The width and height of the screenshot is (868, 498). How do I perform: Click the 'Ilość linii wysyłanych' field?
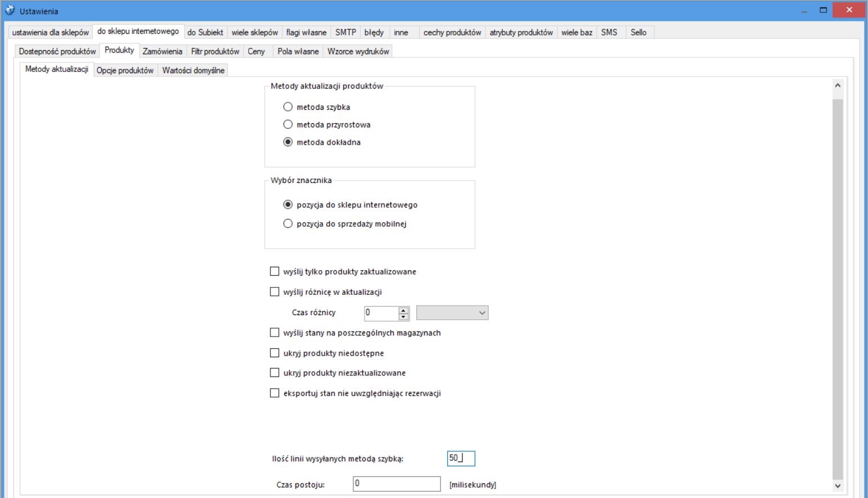pyautogui.click(x=461, y=459)
